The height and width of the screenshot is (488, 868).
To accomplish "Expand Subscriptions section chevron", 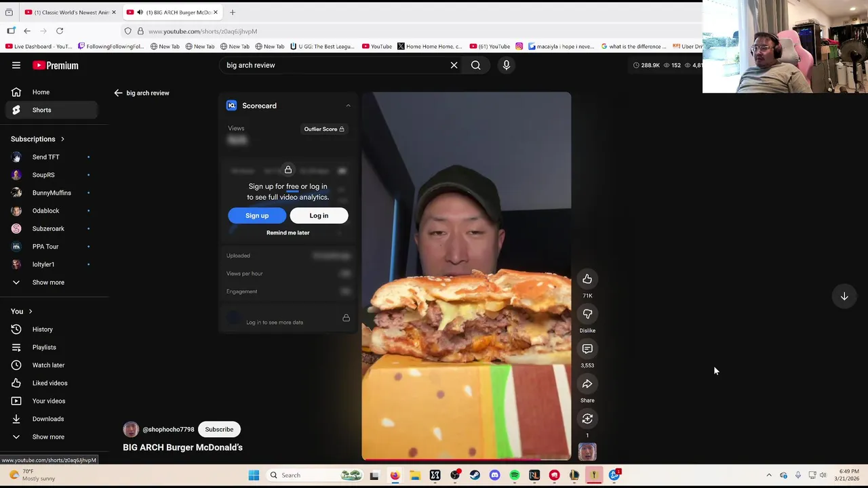I will [62, 139].
